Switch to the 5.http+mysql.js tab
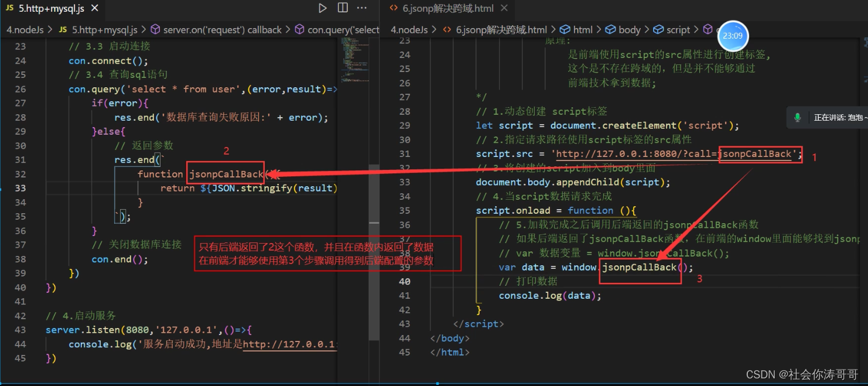Screen dimensions: 868x386 pyautogui.click(x=52, y=8)
